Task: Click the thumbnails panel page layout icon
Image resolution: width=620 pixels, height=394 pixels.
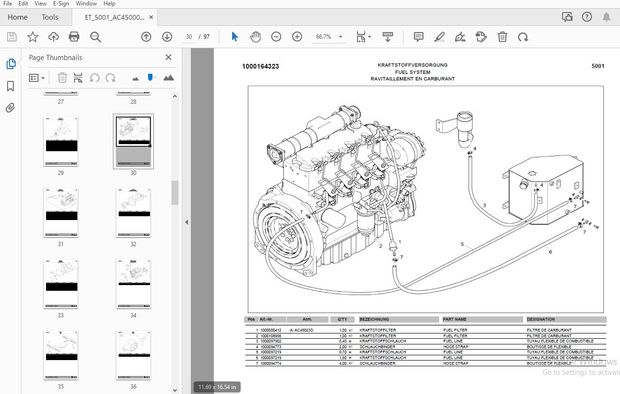Action: pyautogui.click(x=78, y=78)
